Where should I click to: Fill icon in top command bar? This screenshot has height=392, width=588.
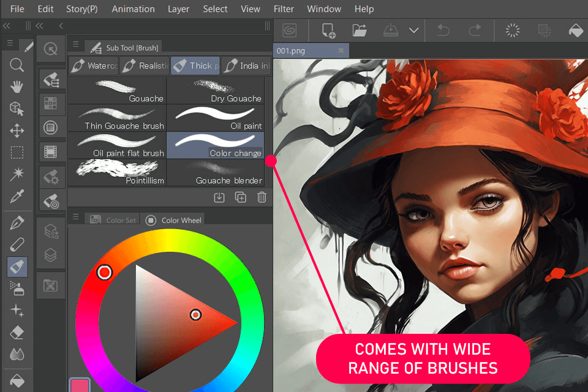[x=576, y=31]
